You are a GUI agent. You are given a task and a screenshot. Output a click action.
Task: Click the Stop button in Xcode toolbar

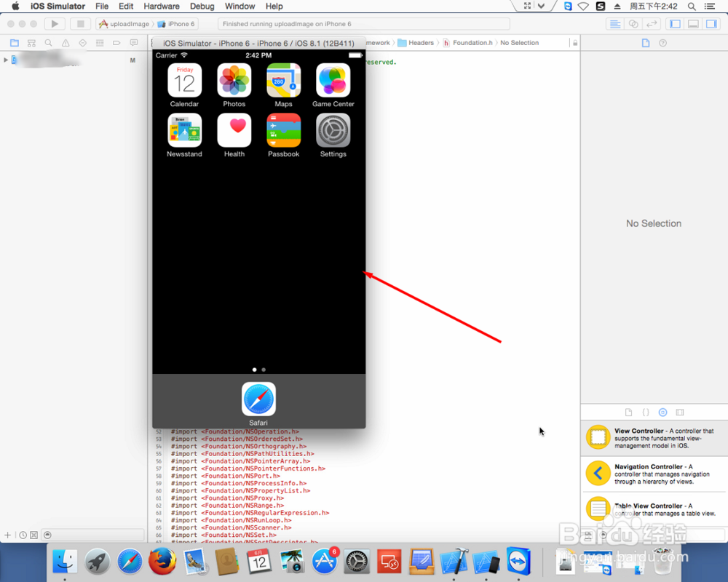pyautogui.click(x=80, y=23)
